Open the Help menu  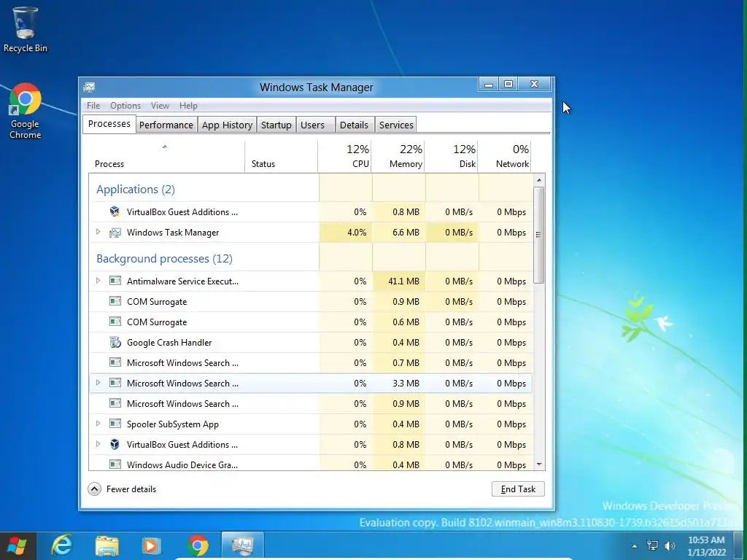[188, 106]
